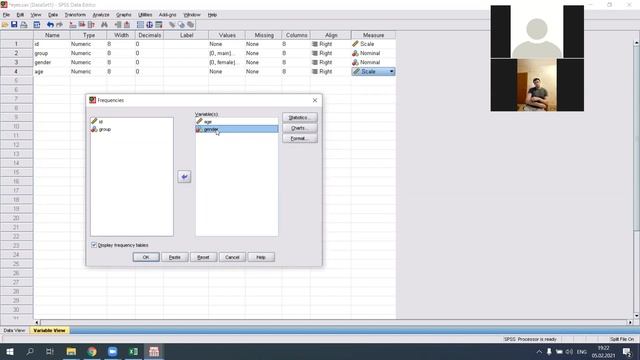Click the Charts button in Frequencies
Viewport: 640px width, 360px height.
tap(300, 128)
